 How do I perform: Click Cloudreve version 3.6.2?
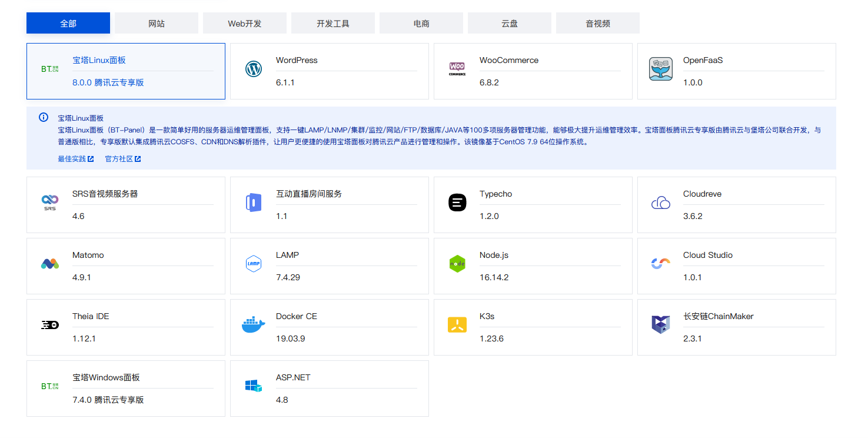(x=693, y=216)
